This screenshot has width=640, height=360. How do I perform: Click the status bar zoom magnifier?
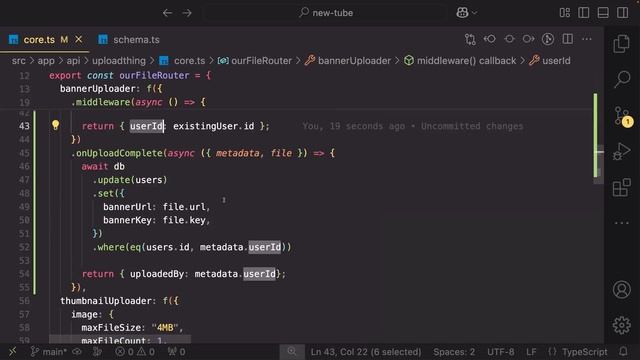pos(291,352)
